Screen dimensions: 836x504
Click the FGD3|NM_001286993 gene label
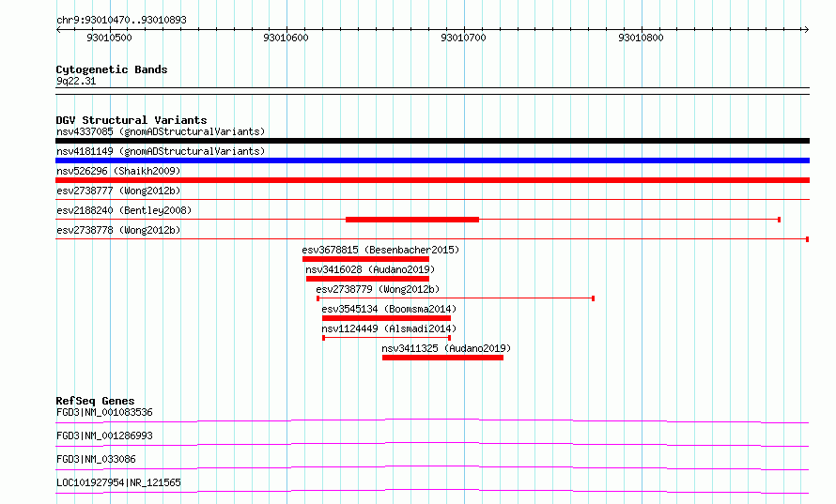[x=104, y=435]
